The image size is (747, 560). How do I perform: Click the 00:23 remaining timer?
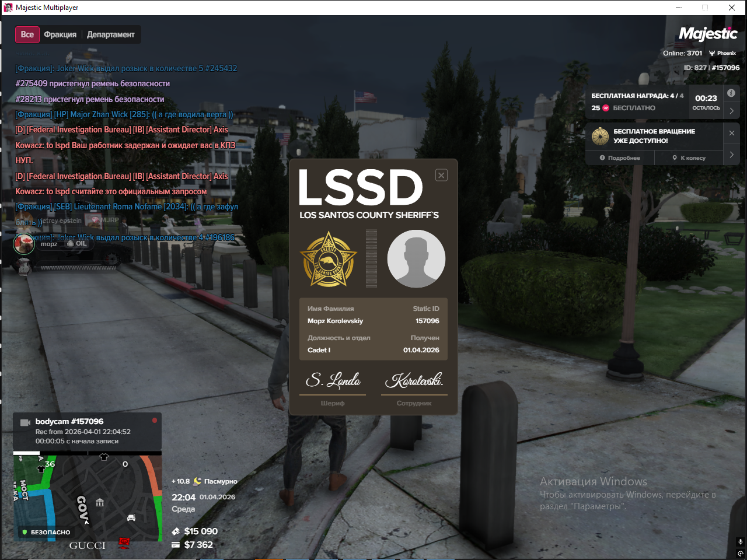tap(706, 98)
